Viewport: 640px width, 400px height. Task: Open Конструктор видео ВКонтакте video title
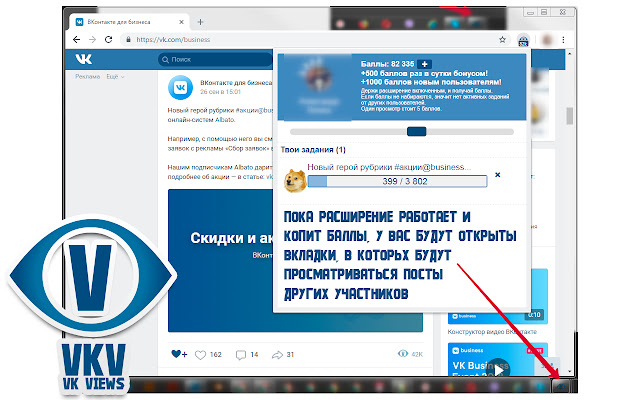point(492,332)
